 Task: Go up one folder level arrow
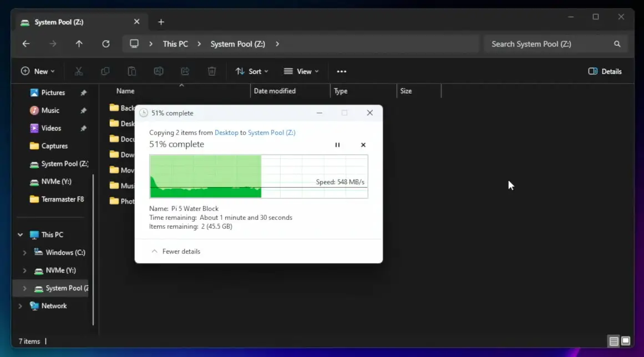[x=79, y=44]
